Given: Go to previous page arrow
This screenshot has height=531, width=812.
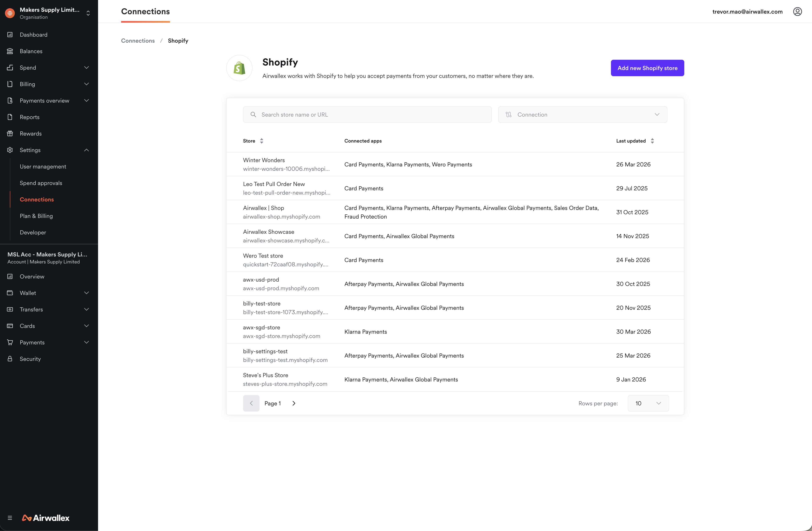Looking at the screenshot, I should tap(251, 403).
